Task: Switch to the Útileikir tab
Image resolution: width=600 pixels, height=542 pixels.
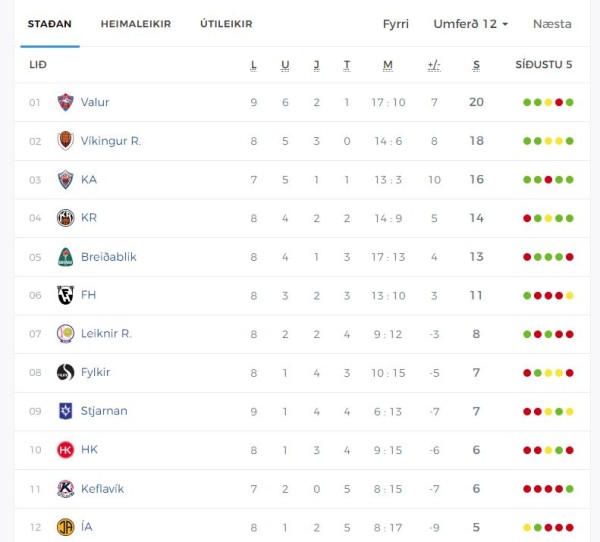Action: tap(226, 24)
